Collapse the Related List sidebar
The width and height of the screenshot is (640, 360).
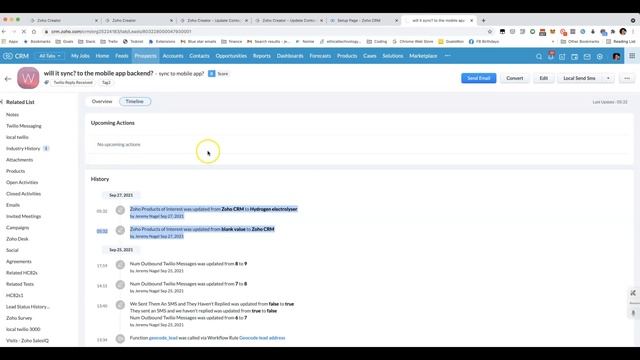tap(2, 102)
